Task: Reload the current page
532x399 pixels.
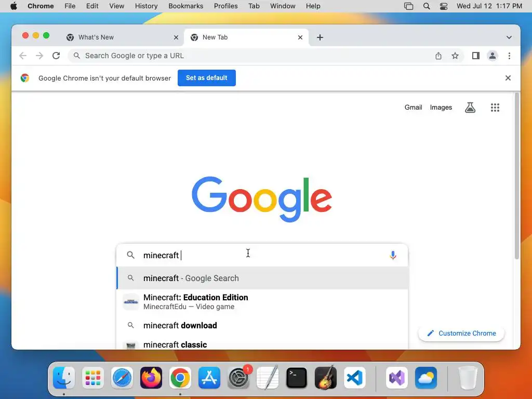Action: pyautogui.click(x=56, y=56)
